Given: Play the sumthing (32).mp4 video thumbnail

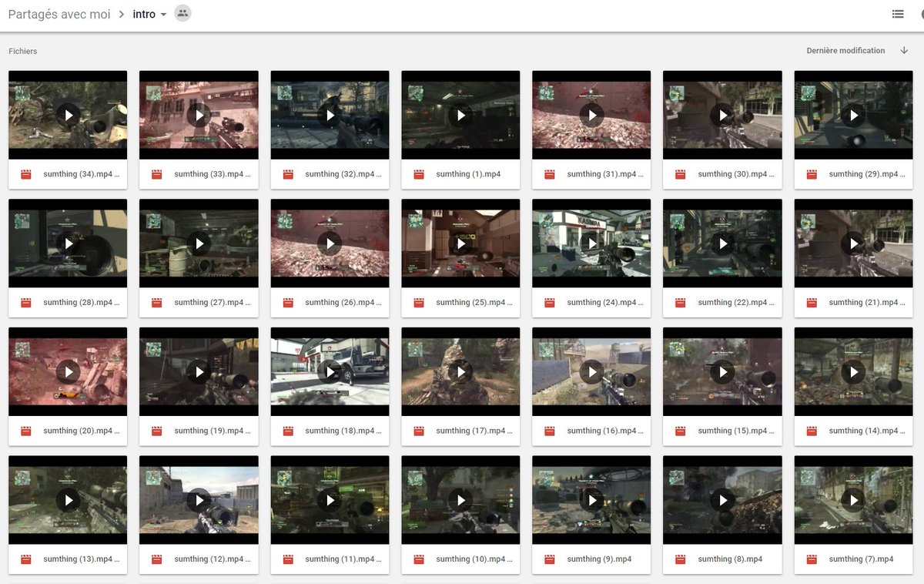Looking at the screenshot, I should click(x=330, y=115).
